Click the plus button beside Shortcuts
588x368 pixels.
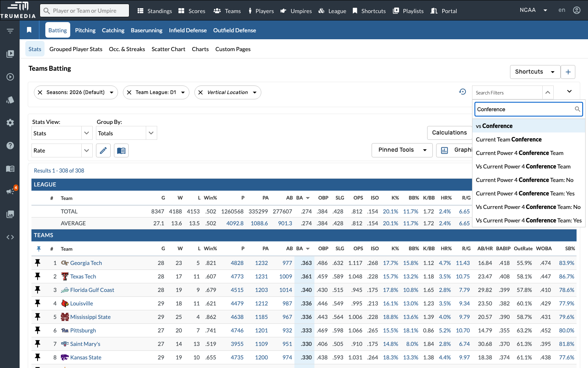point(568,72)
